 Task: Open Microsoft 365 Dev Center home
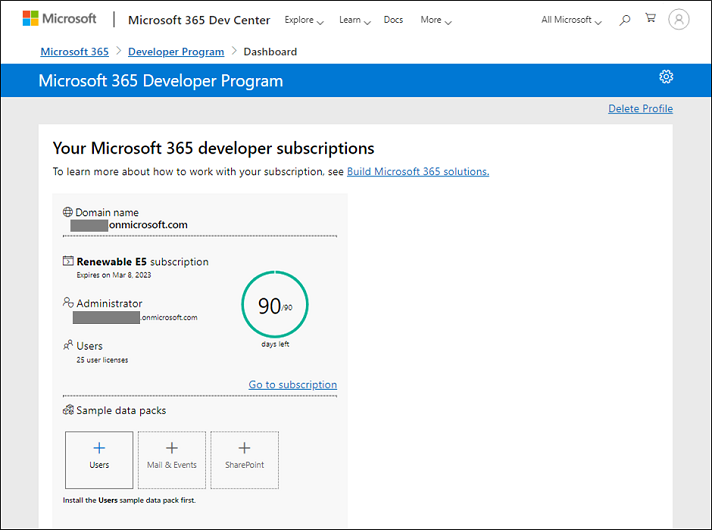(x=199, y=20)
